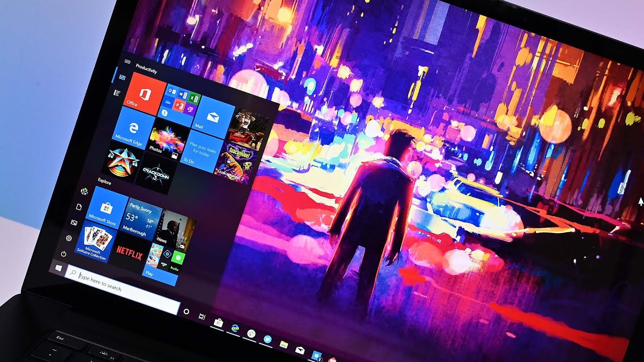Open the Netflix tile
The image size is (644, 362).
130,252
